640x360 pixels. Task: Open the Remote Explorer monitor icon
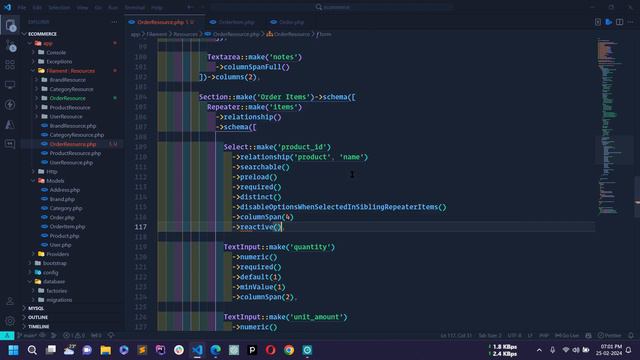pos(10,84)
